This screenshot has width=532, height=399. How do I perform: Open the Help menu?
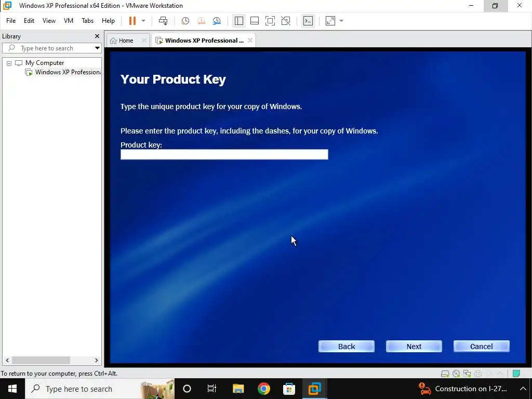[x=108, y=21]
